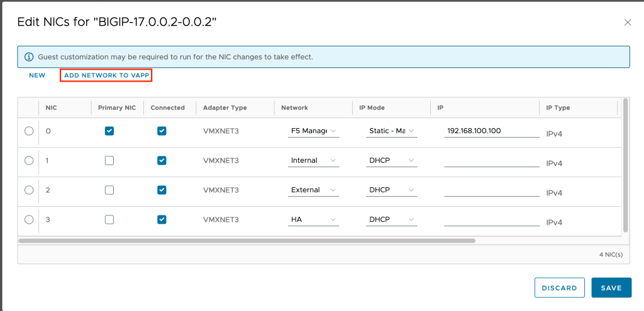Open the Internal network dropdown
Image resolution: width=644 pixels, height=311 pixels.
(313, 161)
